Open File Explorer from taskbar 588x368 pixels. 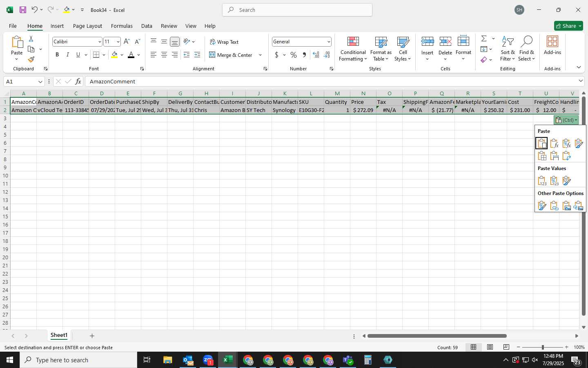pyautogui.click(x=168, y=360)
